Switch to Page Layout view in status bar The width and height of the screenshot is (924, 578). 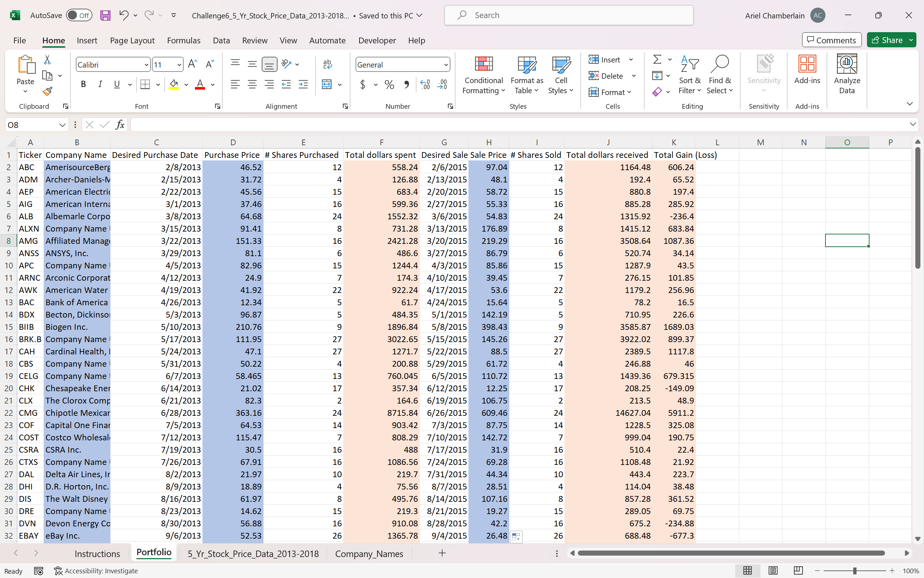(x=773, y=571)
